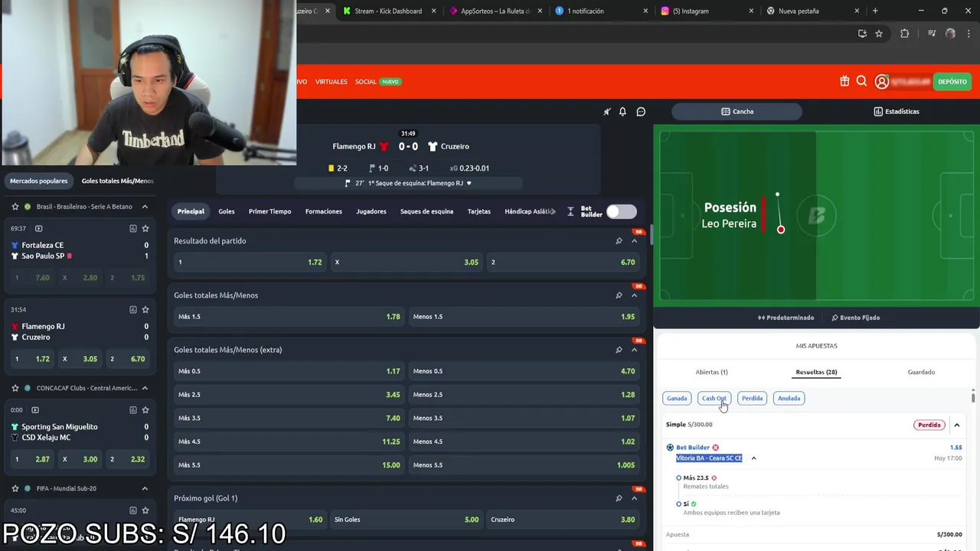Image resolution: width=980 pixels, height=551 pixels.
Task: Open the Goles market tab
Action: [227, 211]
